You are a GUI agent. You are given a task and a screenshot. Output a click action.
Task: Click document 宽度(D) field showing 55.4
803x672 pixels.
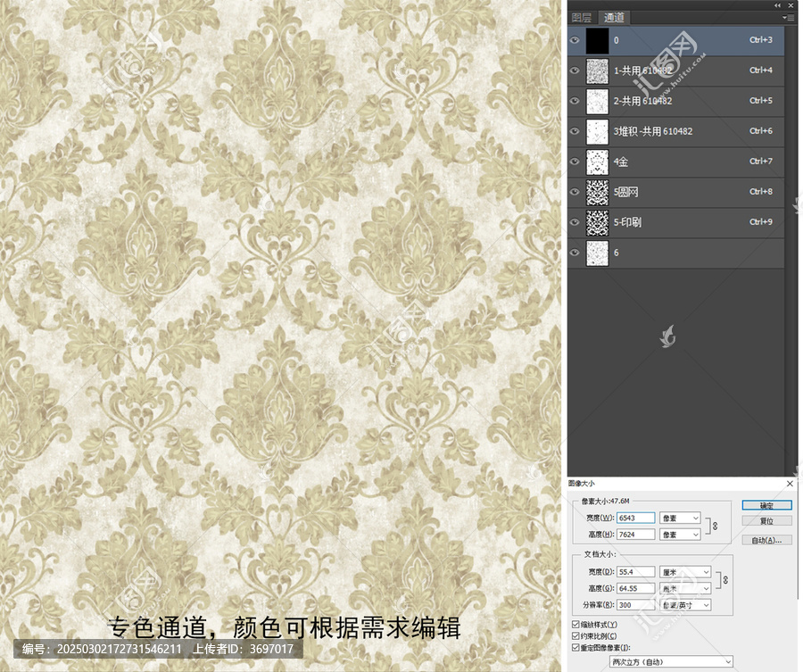635,572
